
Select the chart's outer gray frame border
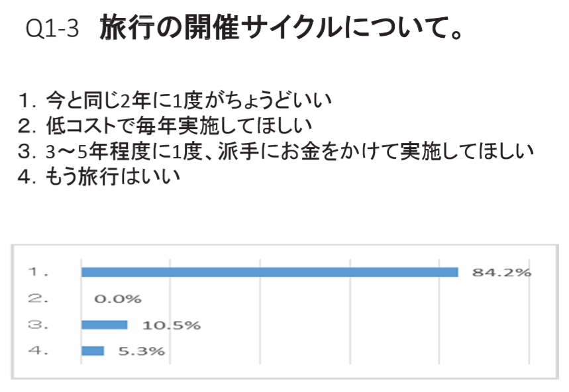[13, 311]
